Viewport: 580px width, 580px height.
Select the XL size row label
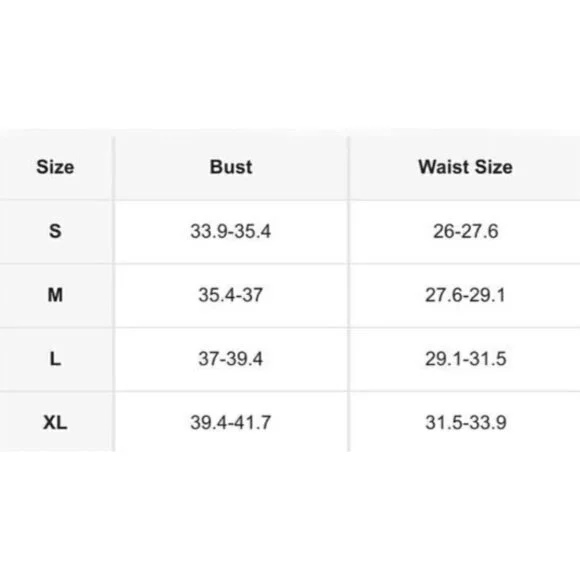(55, 422)
